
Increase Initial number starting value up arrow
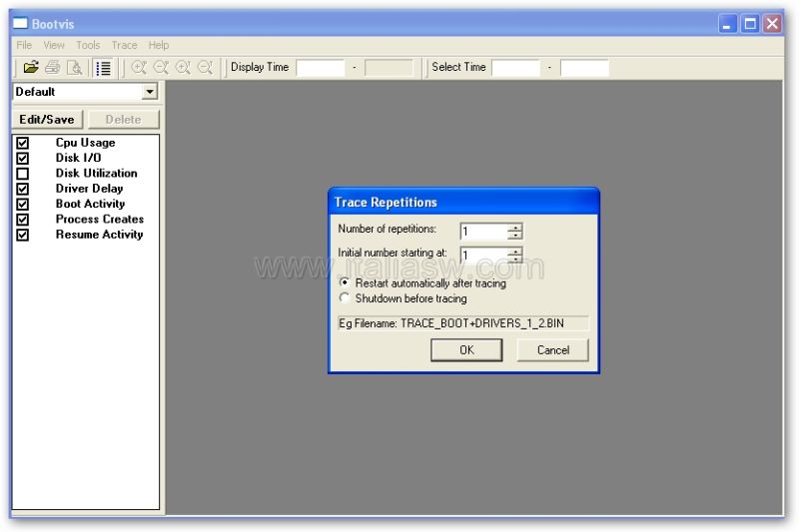click(x=515, y=251)
